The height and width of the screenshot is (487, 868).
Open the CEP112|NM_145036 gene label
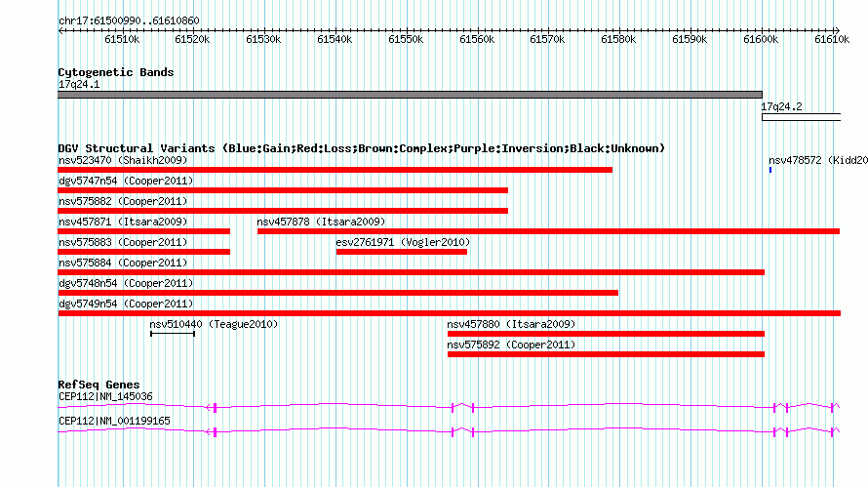(x=105, y=396)
